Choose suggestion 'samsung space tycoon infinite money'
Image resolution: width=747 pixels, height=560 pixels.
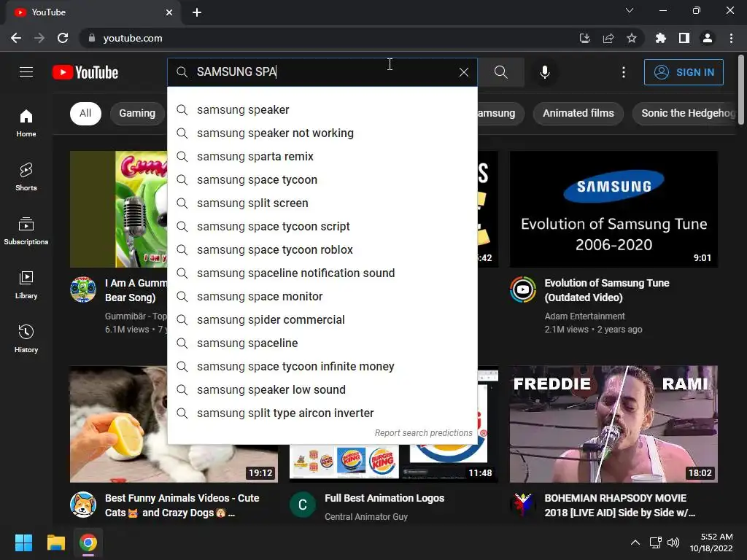tap(322, 366)
